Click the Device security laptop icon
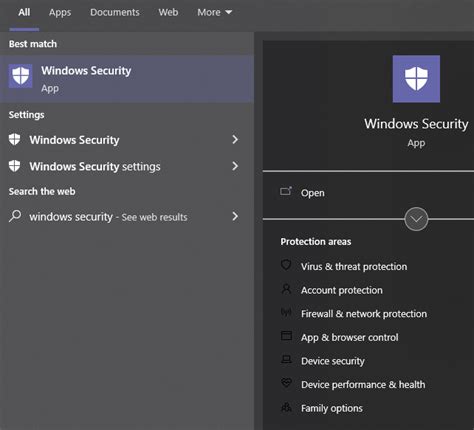The image size is (474, 430). (x=286, y=359)
